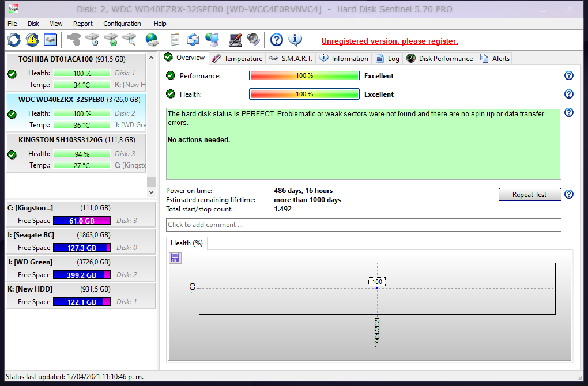Open the Help menu

click(x=160, y=24)
